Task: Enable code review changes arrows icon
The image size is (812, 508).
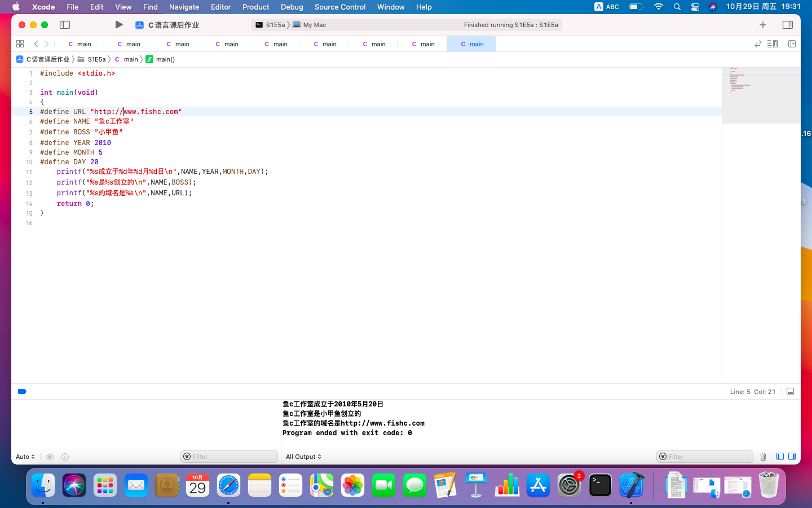Action: [758, 43]
